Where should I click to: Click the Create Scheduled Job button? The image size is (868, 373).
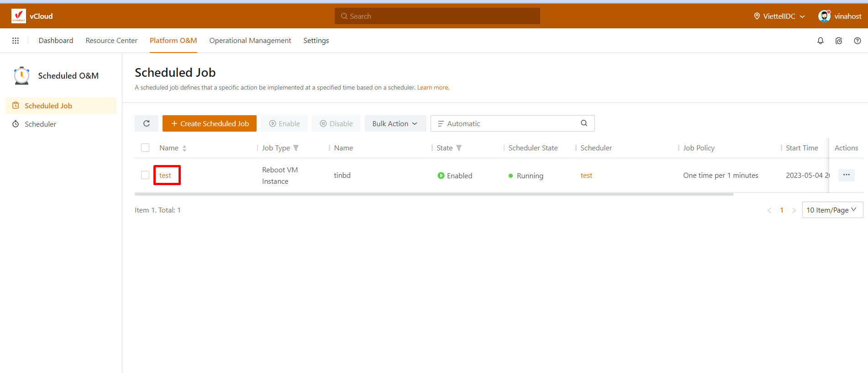point(210,123)
